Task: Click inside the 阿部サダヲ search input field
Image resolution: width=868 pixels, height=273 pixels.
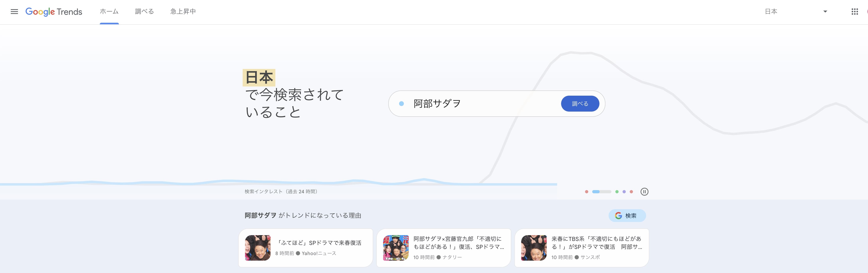Action: tap(472, 104)
